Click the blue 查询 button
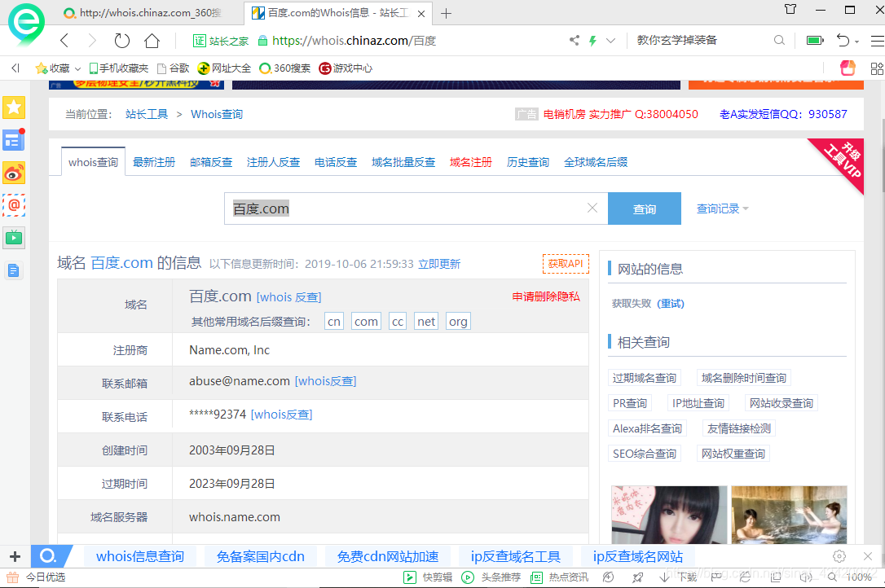 click(x=645, y=208)
